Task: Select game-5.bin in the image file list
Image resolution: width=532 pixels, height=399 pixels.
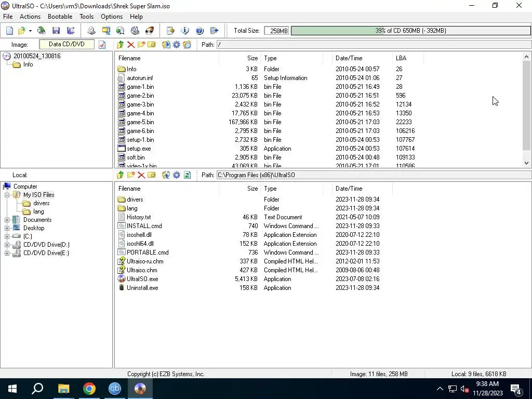Action: [x=140, y=122]
